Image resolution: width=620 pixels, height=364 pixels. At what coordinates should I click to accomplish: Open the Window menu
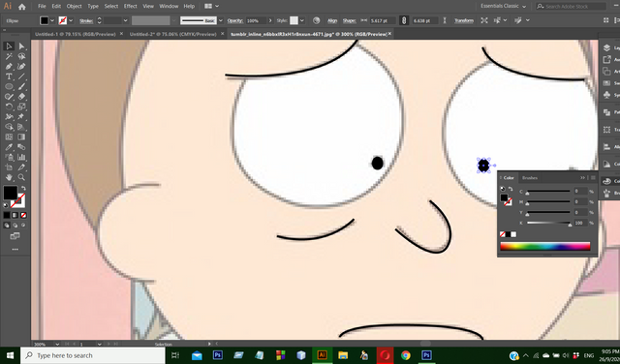pyautogui.click(x=169, y=6)
